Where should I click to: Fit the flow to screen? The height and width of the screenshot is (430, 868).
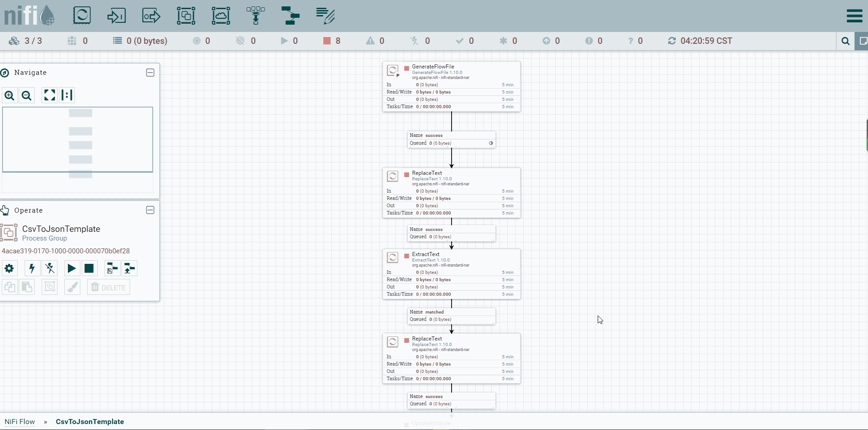tap(49, 95)
